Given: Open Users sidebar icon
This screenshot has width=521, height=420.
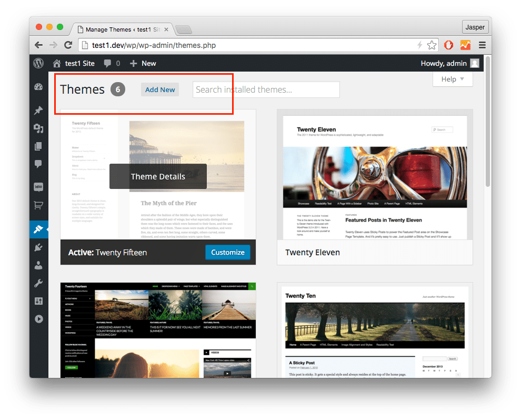Looking at the screenshot, I should click(38, 265).
